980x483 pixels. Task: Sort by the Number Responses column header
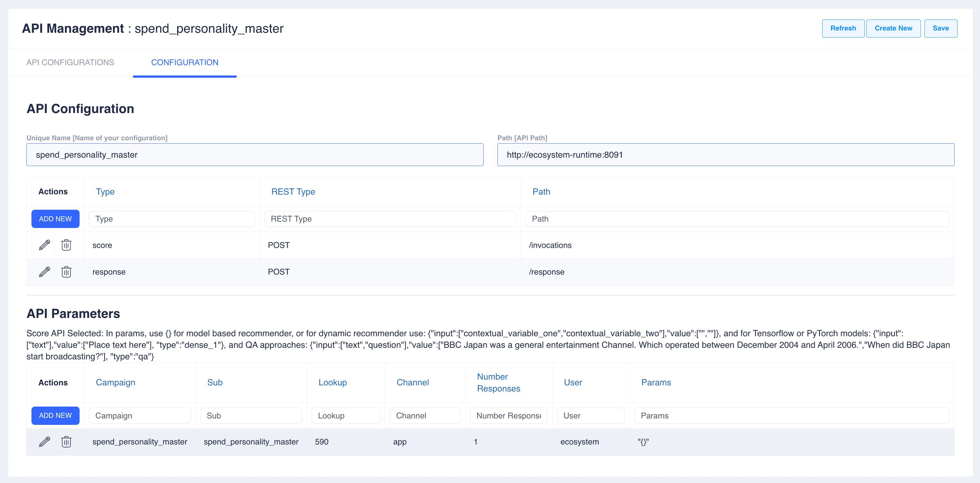pos(498,382)
